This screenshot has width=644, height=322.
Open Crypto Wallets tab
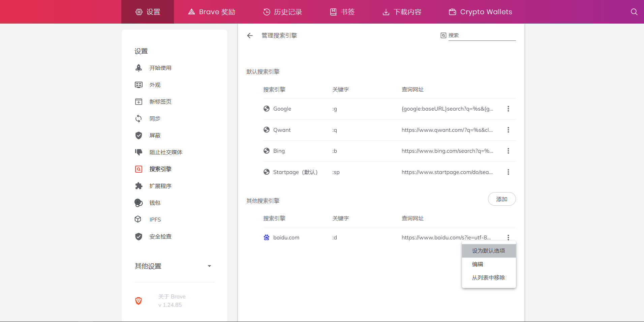[x=480, y=12]
